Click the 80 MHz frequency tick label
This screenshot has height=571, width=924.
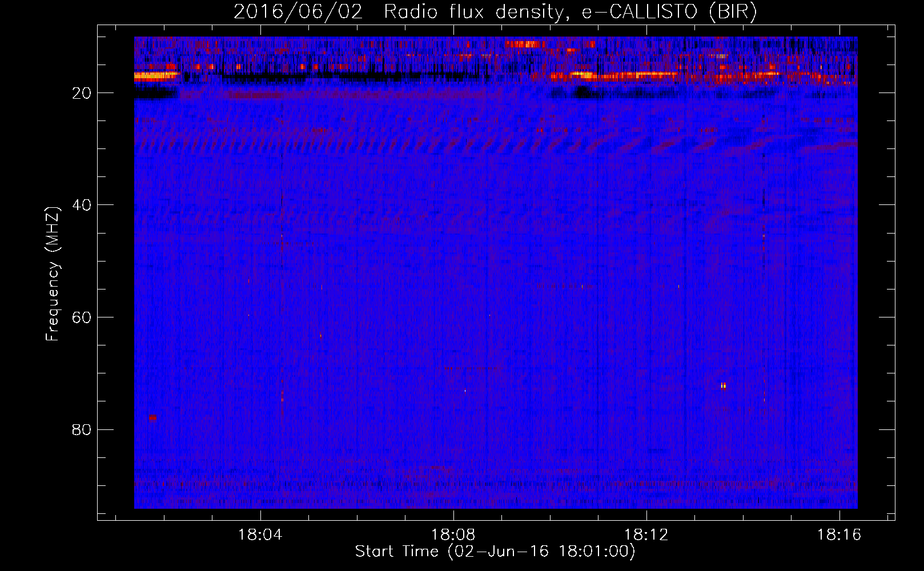click(x=82, y=429)
